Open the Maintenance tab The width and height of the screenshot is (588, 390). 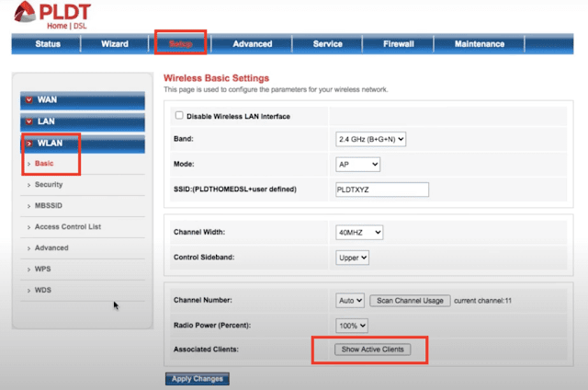(x=480, y=44)
